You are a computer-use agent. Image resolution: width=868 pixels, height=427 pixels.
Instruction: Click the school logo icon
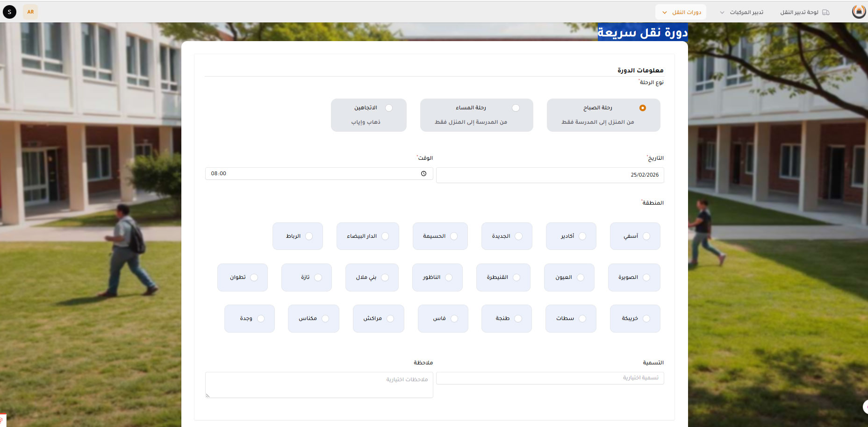click(x=859, y=12)
